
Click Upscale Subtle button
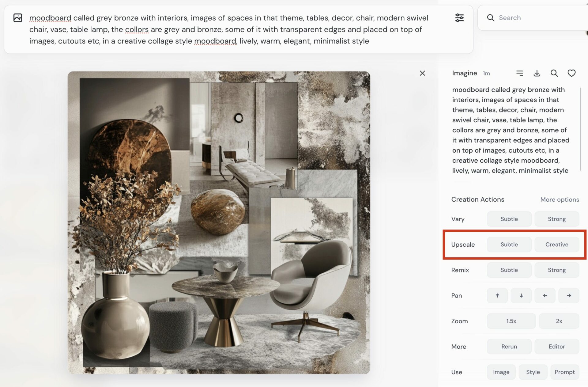coord(509,244)
